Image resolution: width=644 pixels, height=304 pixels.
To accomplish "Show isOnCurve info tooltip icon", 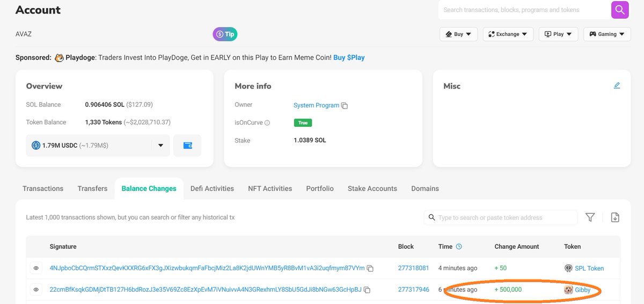I will point(267,123).
